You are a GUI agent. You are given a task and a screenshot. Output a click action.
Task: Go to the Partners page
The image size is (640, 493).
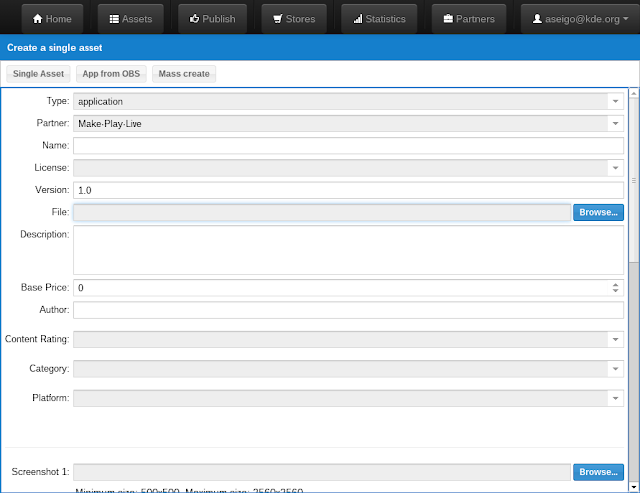pos(469,19)
